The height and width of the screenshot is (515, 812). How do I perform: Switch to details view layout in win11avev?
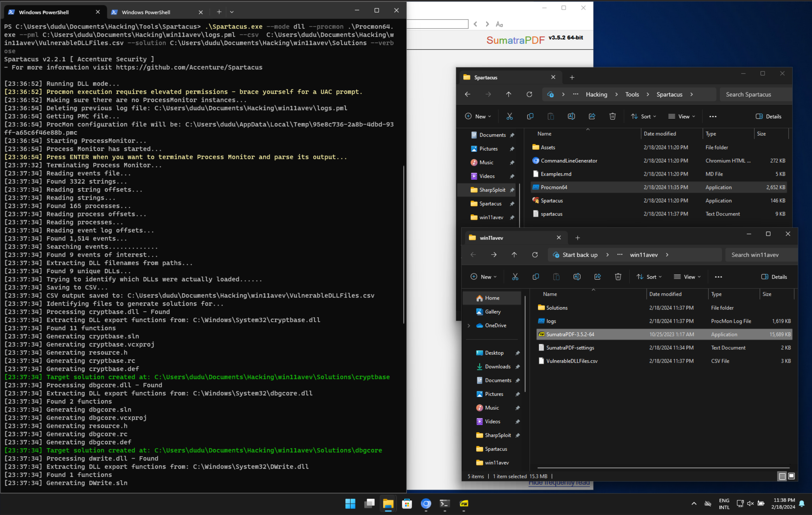[782, 476]
